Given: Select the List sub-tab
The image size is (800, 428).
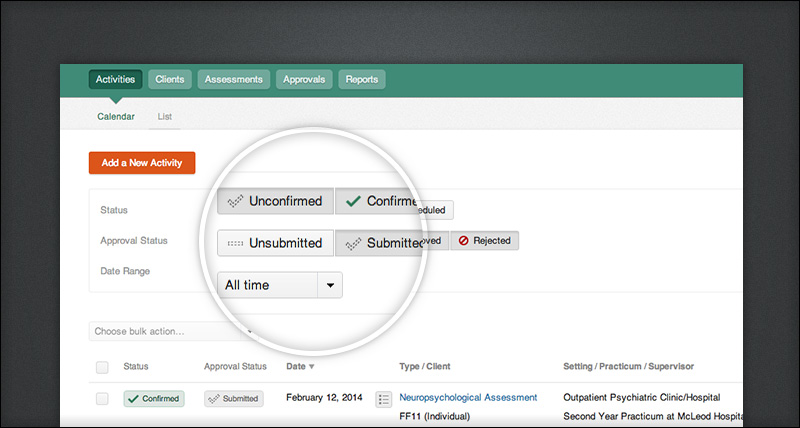Looking at the screenshot, I should [x=164, y=116].
